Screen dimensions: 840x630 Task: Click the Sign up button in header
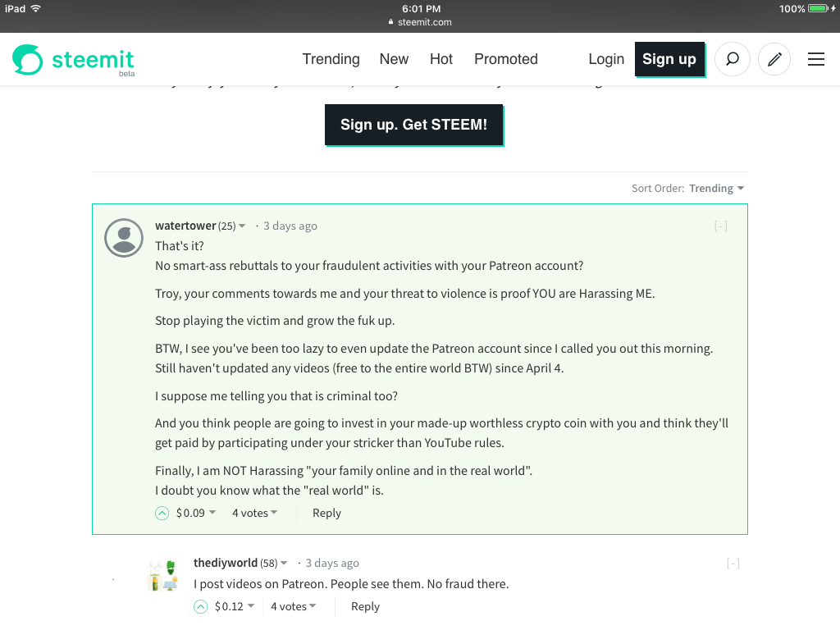669,59
